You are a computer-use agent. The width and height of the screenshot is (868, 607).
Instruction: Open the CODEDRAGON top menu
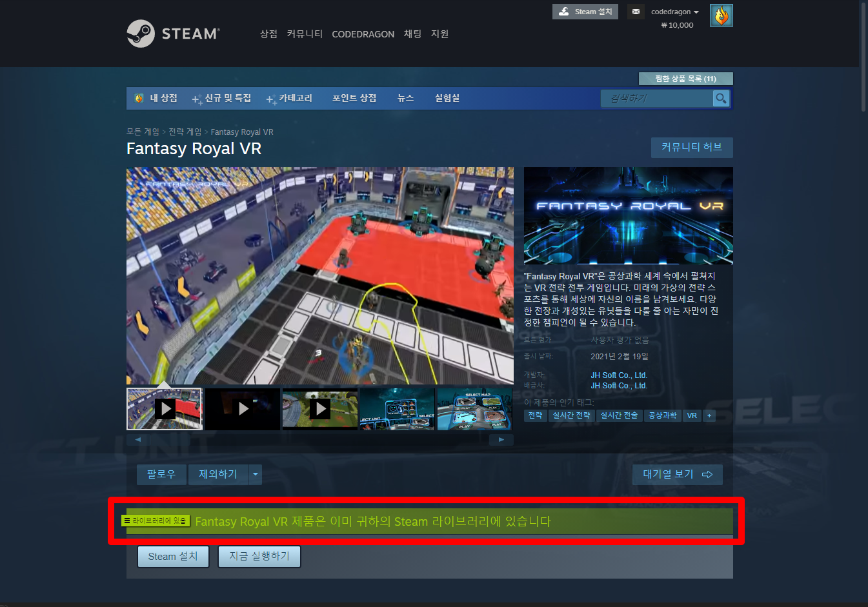(x=363, y=34)
